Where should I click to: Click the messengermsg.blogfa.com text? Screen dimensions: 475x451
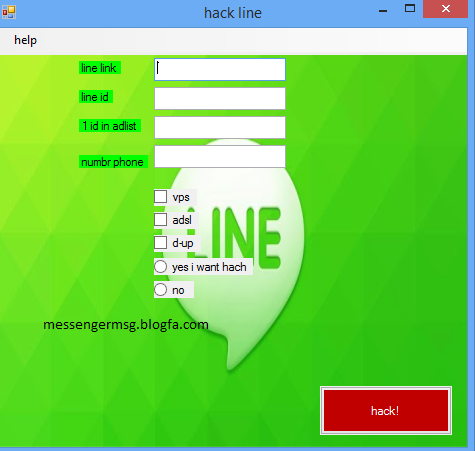126,324
